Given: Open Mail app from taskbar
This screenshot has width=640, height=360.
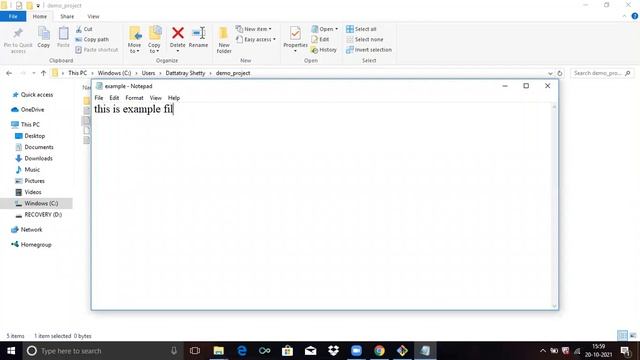Looking at the screenshot, I should [x=311, y=351].
